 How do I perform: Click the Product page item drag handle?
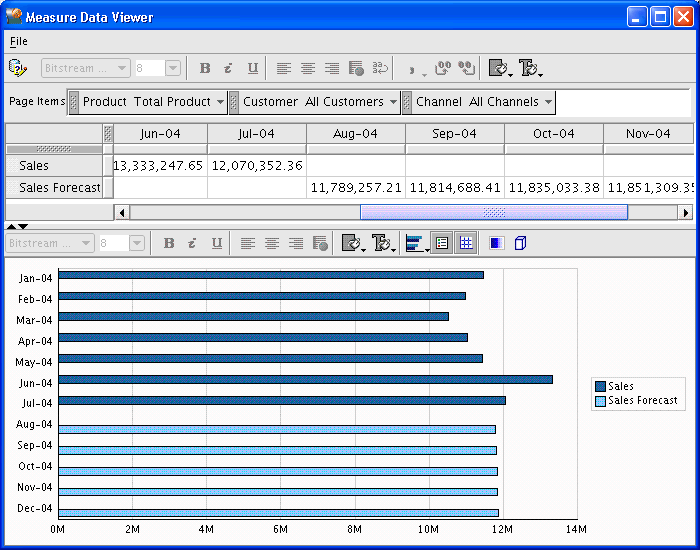pos(74,102)
